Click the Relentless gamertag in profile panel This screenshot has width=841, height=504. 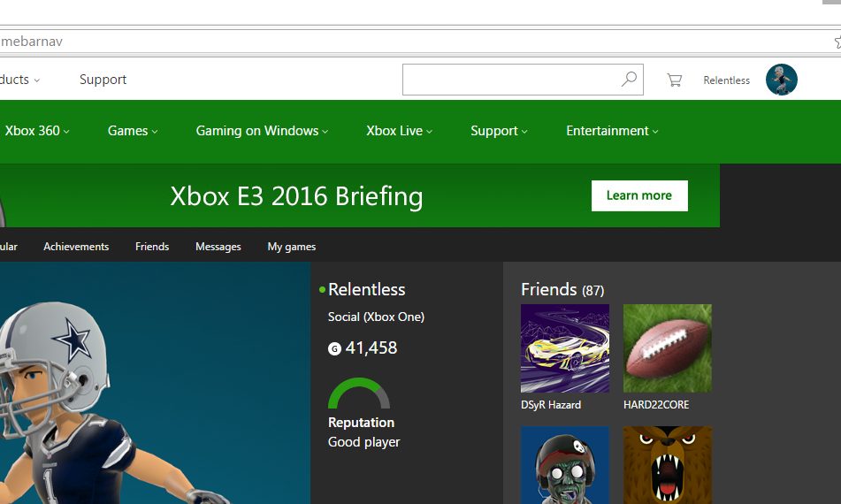pyautogui.click(x=367, y=289)
